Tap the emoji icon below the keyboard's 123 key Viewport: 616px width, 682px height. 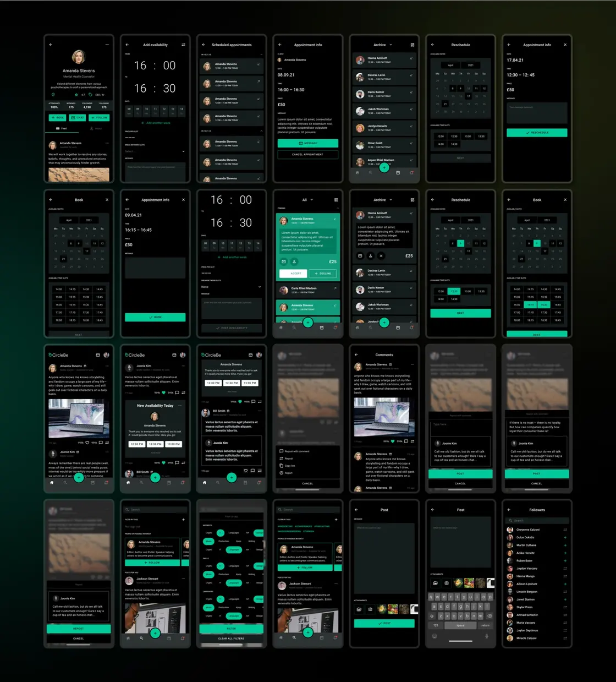point(435,636)
